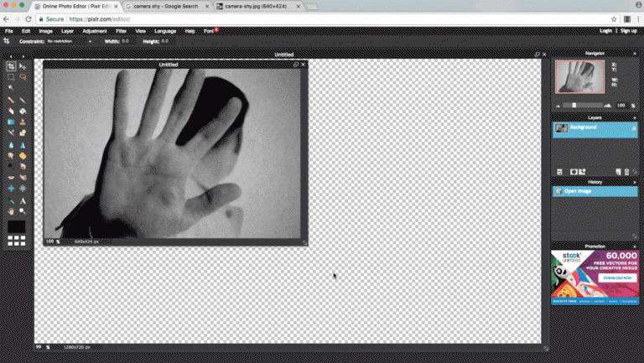Select the Move tool
This screenshot has width=644, height=363.
pos(23,66)
